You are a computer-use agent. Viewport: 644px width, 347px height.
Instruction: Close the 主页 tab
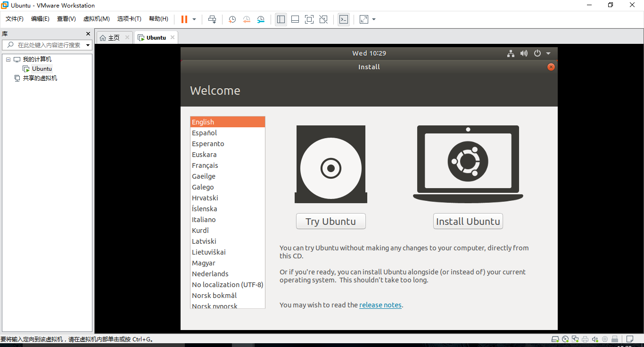tap(127, 38)
